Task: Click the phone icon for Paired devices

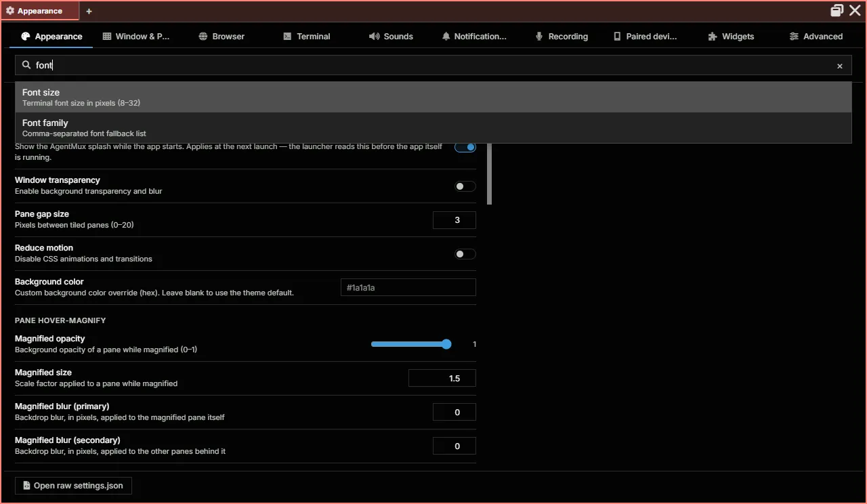Action: [617, 37]
